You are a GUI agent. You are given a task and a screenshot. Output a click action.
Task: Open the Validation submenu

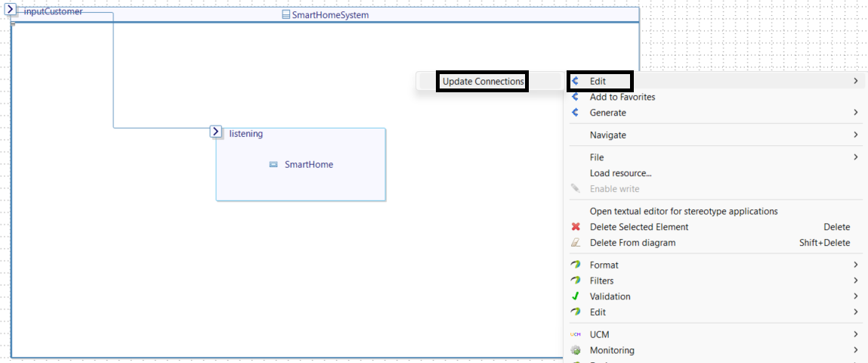click(715, 296)
